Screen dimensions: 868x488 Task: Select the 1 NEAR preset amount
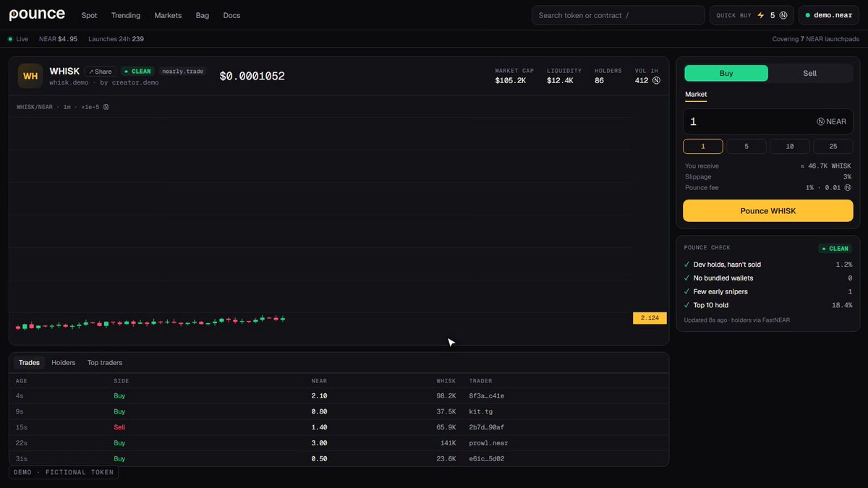pos(703,147)
